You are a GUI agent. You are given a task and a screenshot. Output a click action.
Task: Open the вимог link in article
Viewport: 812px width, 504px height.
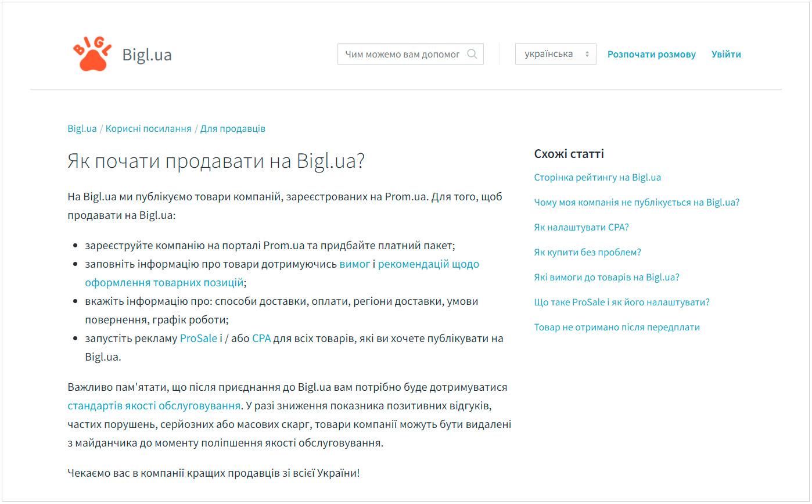coord(355,264)
